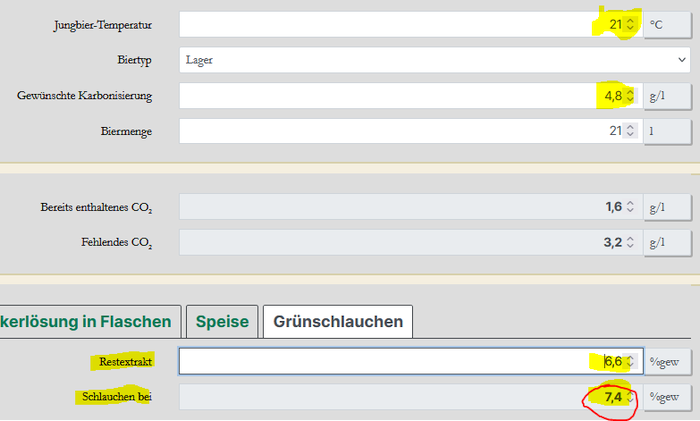Click the Fehlendes CO2 value field
The height and width of the screenshot is (421, 700).
400,242
